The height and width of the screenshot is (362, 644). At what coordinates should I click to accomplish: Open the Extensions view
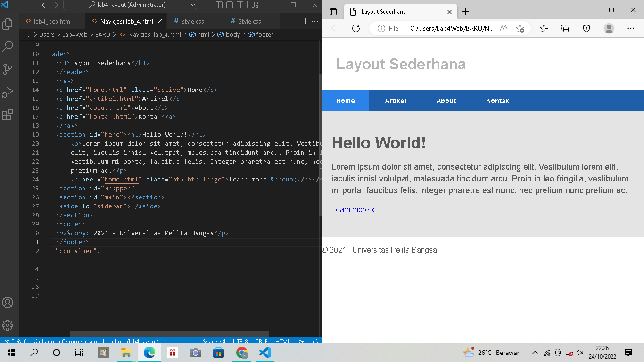[x=8, y=115]
